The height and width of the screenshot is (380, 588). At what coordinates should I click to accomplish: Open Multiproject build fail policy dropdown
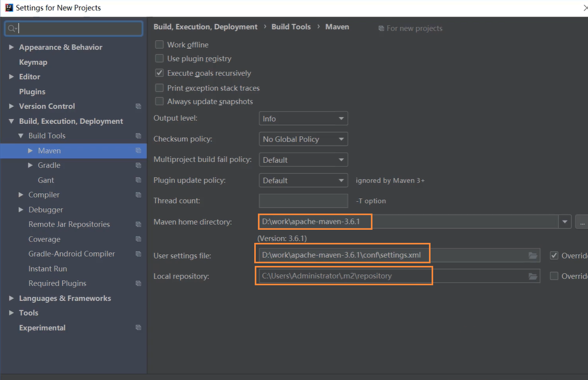pyautogui.click(x=303, y=160)
